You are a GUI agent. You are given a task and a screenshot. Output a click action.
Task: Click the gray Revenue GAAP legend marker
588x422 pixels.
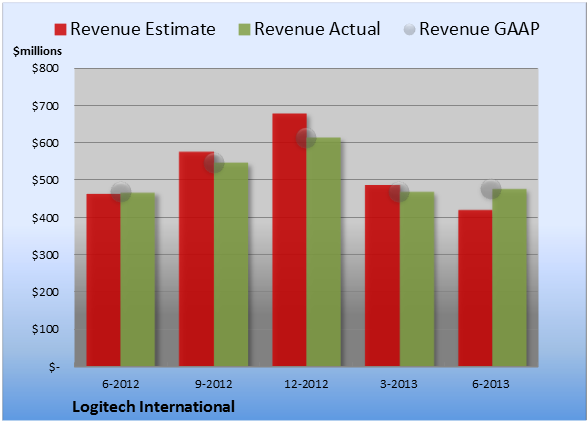point(410,29)
